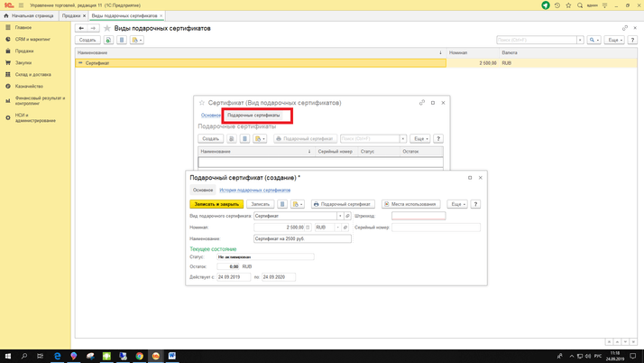Viewport: 644px width, 363px height.
Task: Open the Еще menu in creation form
Action: pos(457,204)
